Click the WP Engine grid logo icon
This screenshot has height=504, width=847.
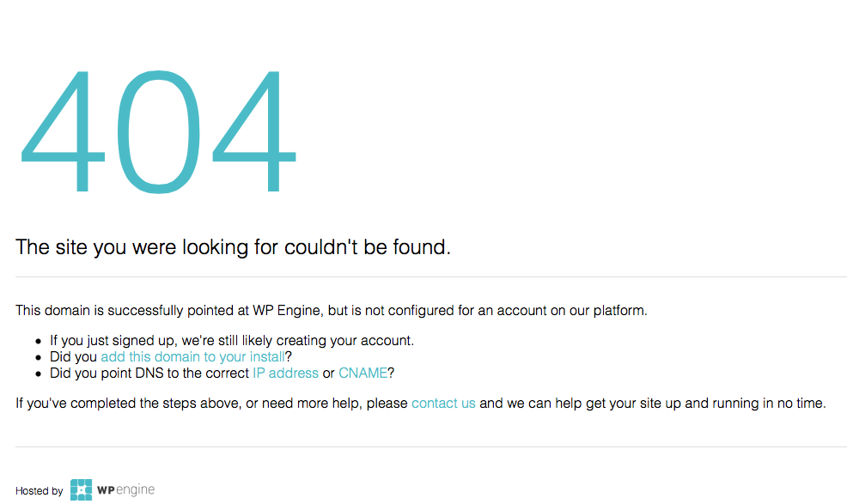pos(81,490)
